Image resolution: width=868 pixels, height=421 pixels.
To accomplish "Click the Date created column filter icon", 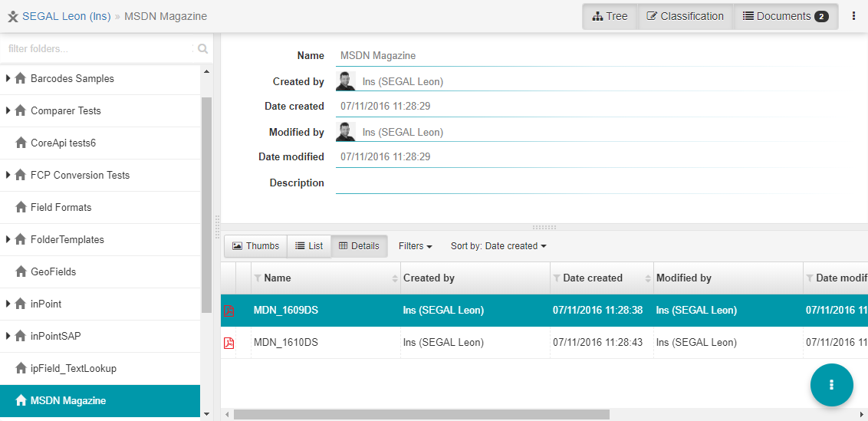I will (557, 278).
